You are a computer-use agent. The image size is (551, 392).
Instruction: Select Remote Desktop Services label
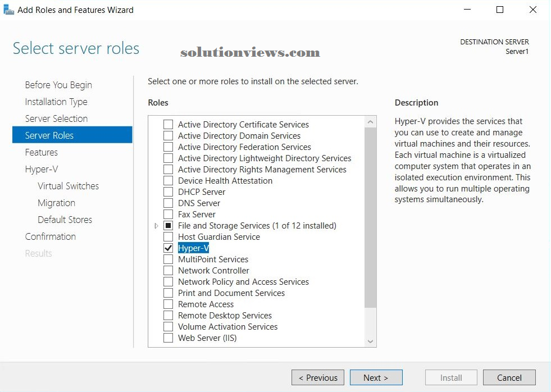225,316
